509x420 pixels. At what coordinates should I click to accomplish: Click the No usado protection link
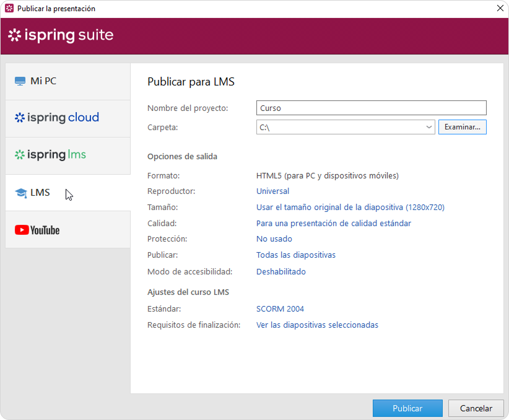tap(274, 239)
